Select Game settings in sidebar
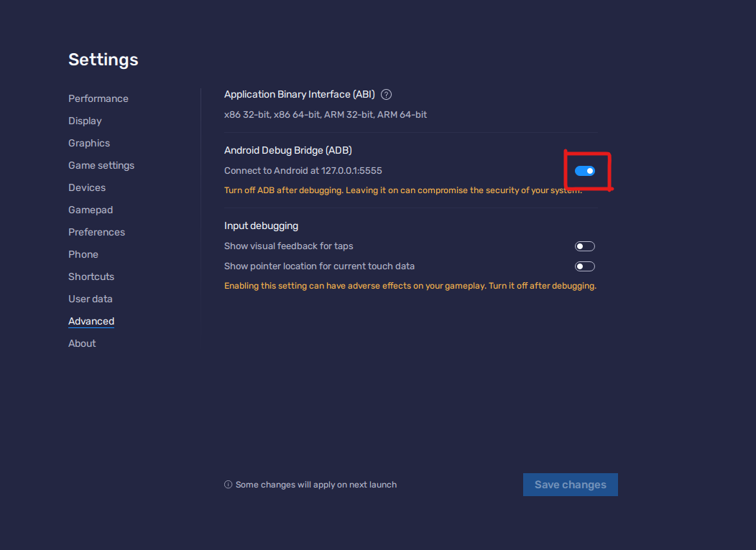Image resolution: width=756 pixels, height=550 pixels. pos(101,165)
